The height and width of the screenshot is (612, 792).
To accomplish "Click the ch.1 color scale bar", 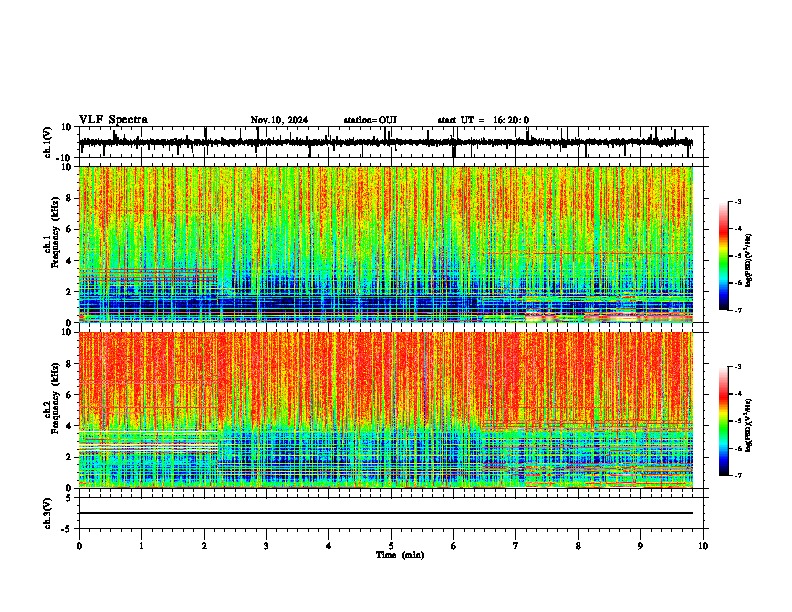I will click(724, 256).
